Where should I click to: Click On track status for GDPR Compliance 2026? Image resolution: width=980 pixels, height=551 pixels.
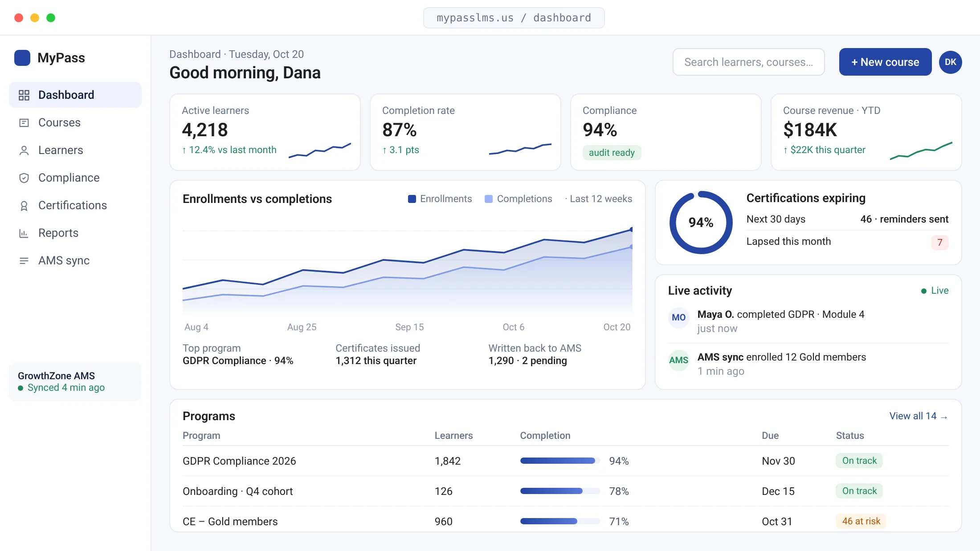[859, 461]
